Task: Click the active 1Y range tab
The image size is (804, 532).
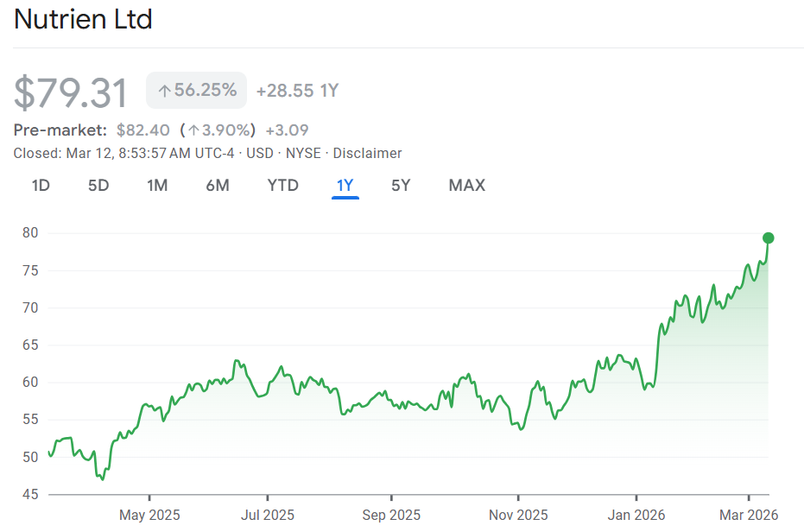Action: (x=345, y=185)
